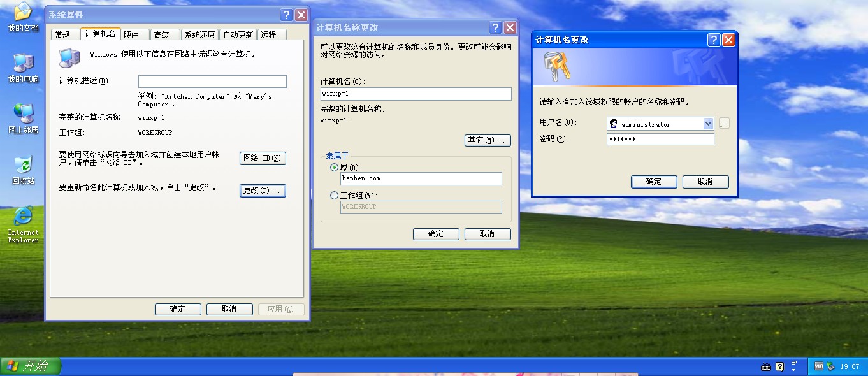The width and height of the screenshot is (868, 376).
Task: Close the 计算机名称更改 dialog
Action: pos(510,28)
